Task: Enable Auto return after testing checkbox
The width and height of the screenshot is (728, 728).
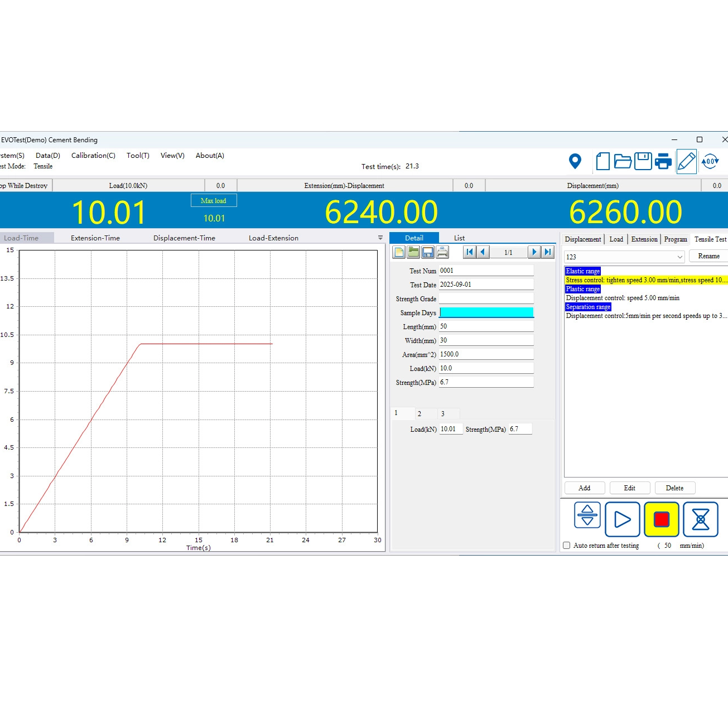Action: (567, 546)
